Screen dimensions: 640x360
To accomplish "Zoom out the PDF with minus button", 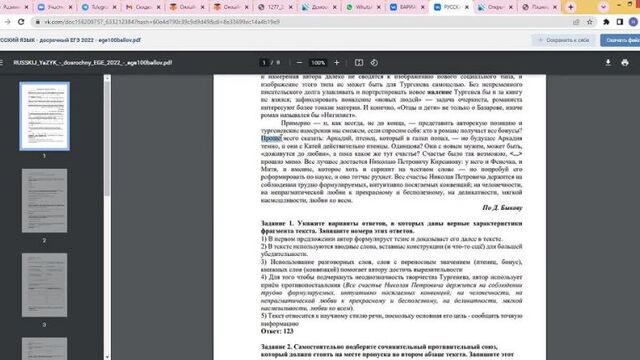I will [x=299, y=63].
